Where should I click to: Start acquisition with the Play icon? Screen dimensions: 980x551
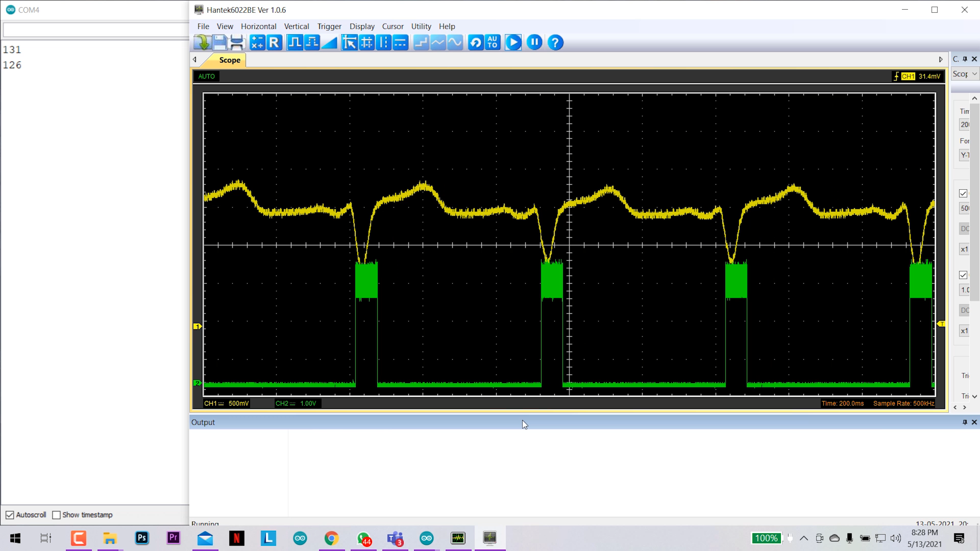coord(513,42)
